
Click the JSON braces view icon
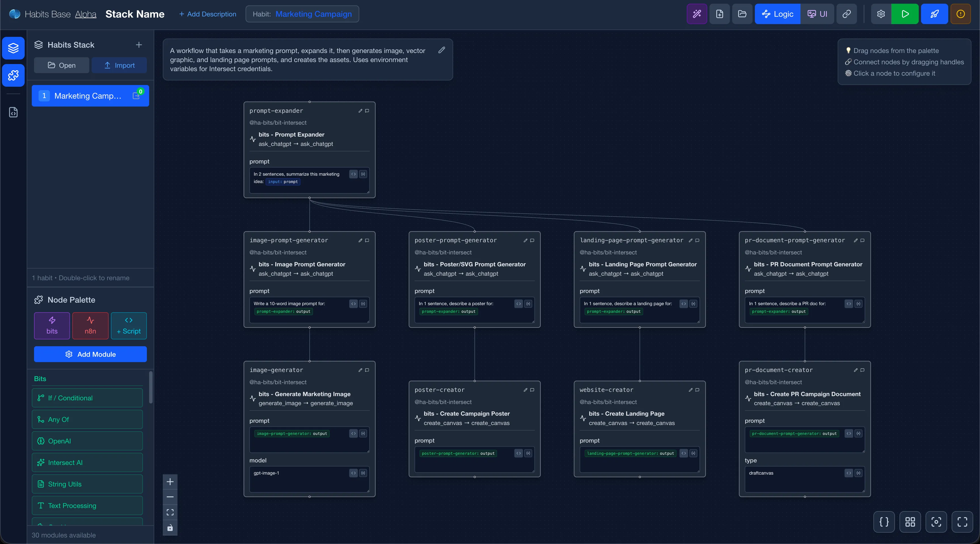click(x=884, y=522)
